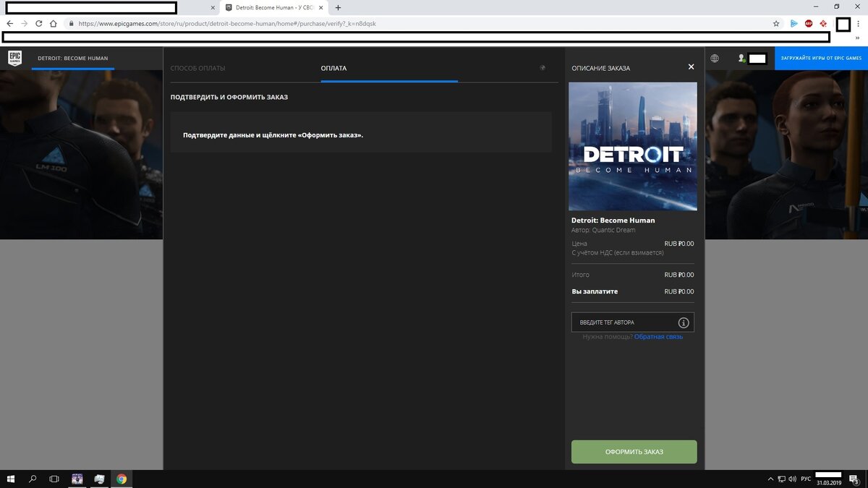868x488 pixels.
Task: Click the ОПИСАНИЕ ЗАКАЗА heading
Action: pyautogui.click(x=601, y=68)
